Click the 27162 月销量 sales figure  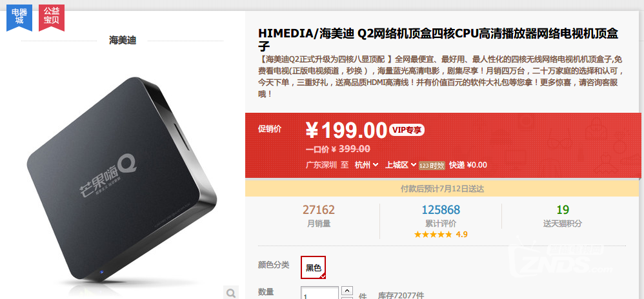319,210
